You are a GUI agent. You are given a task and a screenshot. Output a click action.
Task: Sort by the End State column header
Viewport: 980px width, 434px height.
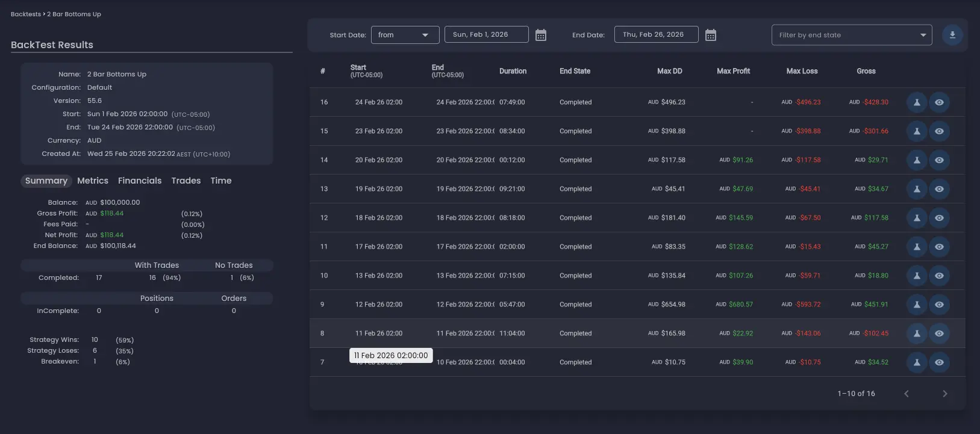[x=575, y=71]
